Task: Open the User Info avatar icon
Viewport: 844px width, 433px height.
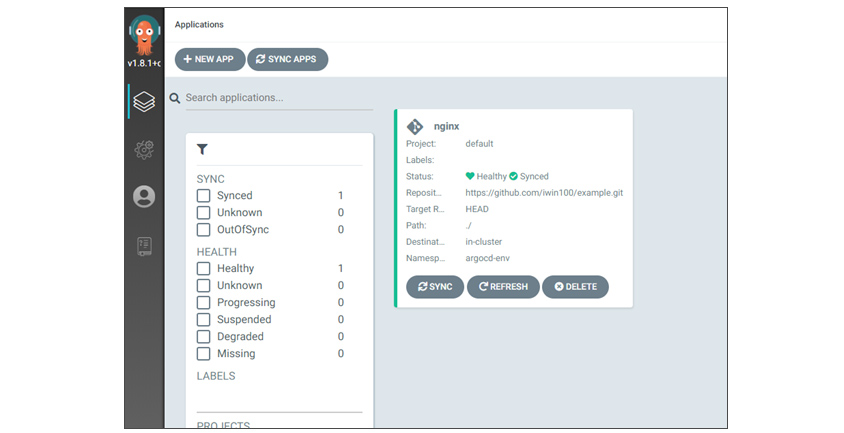Action: click(x=144, y=197)
